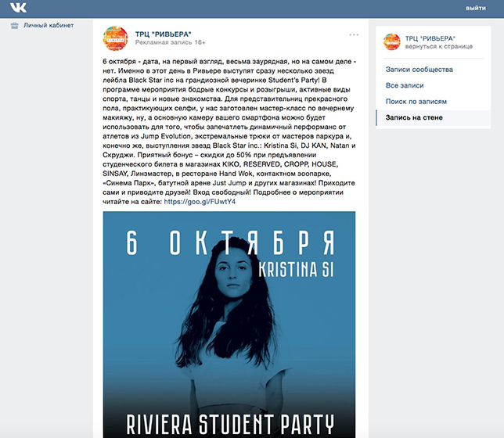
Task: Click the post's ТРЦ РИВЬЕРА round avatar
Action: [115, 38]
